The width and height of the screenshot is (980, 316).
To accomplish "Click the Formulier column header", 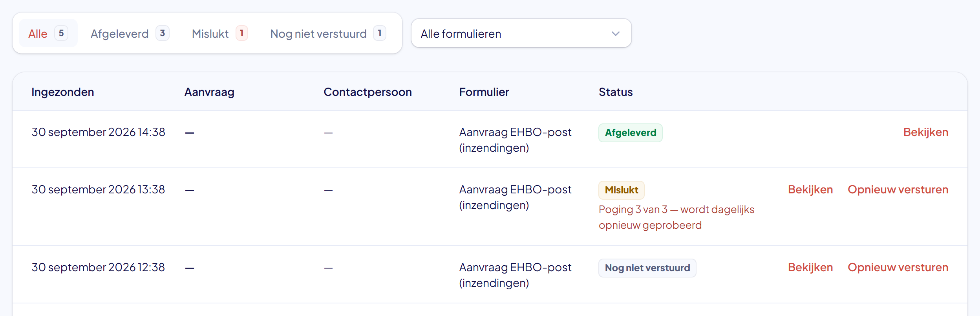I will [484, 92].
